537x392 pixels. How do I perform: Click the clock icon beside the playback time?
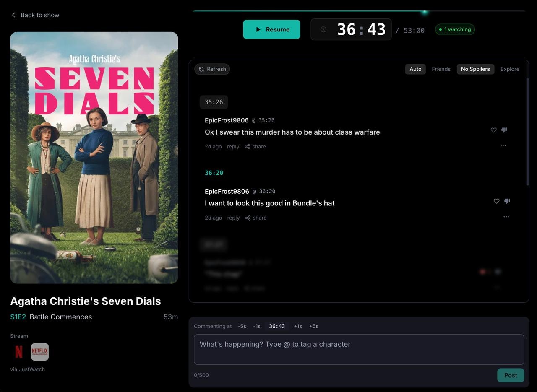(323, 29)
